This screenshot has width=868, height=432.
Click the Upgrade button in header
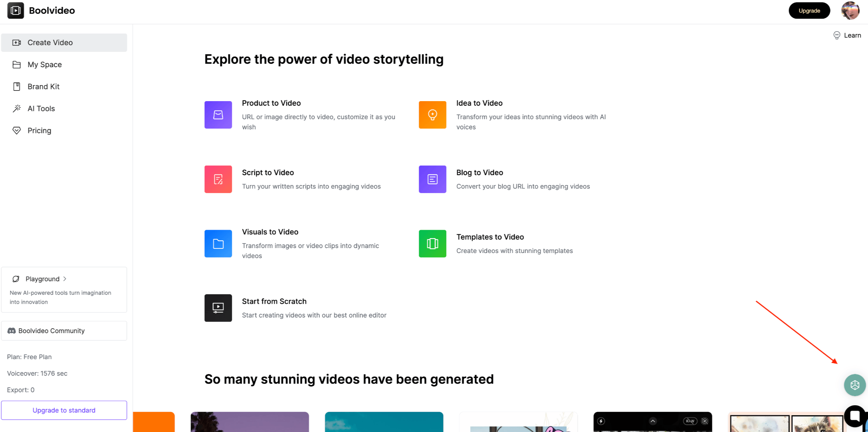pyautogui.click(x=809, y=11)
